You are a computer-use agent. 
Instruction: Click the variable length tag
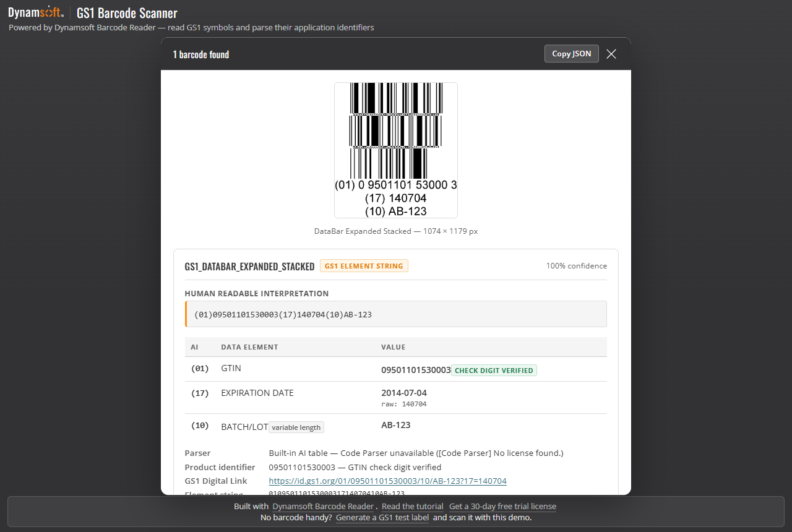(296, 427)
